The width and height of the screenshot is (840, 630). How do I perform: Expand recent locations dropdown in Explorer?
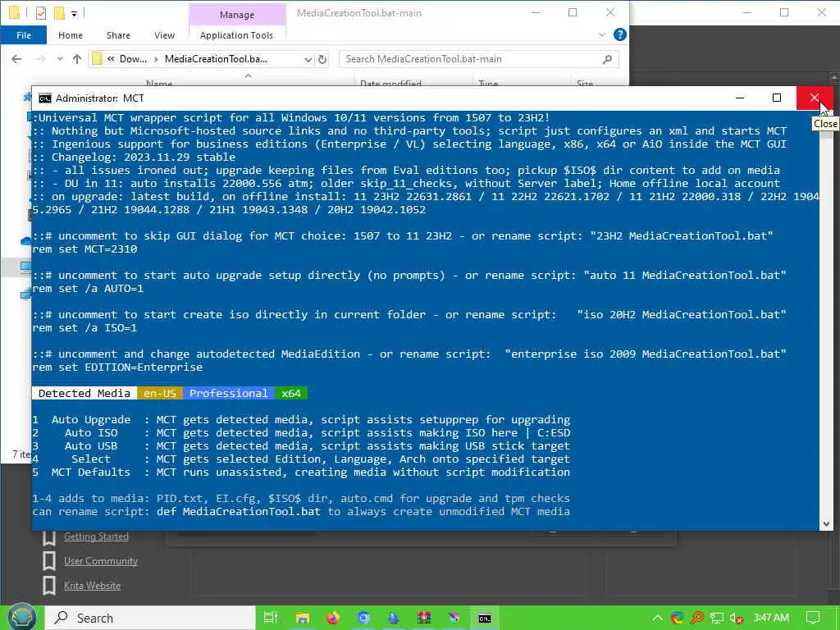[x=60, y=59]
